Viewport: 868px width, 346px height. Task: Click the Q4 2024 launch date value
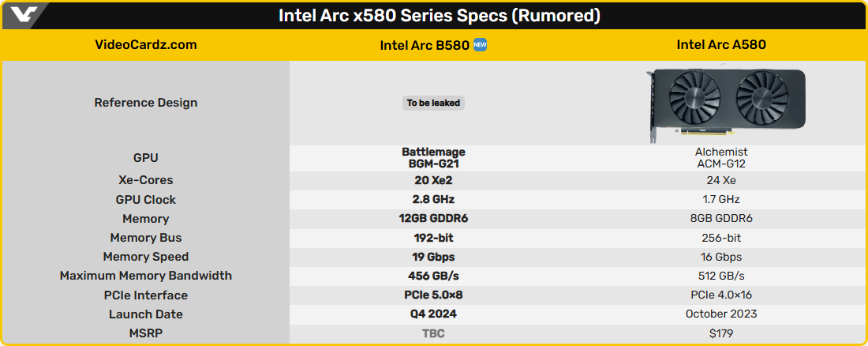(433, 314)
